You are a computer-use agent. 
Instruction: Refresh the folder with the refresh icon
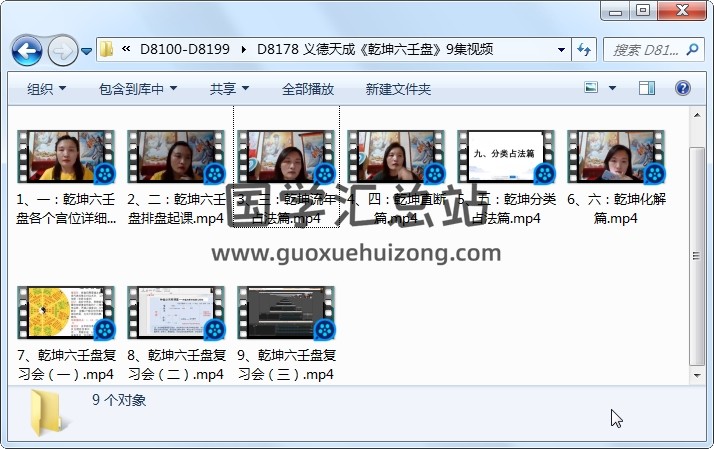coord(584,49)
